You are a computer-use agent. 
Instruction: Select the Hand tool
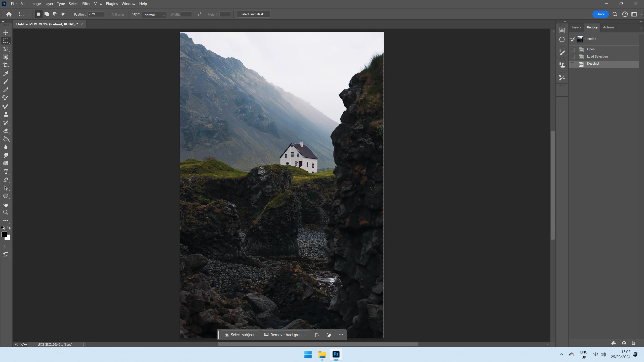pyautogui.click(x=6, y=204)
